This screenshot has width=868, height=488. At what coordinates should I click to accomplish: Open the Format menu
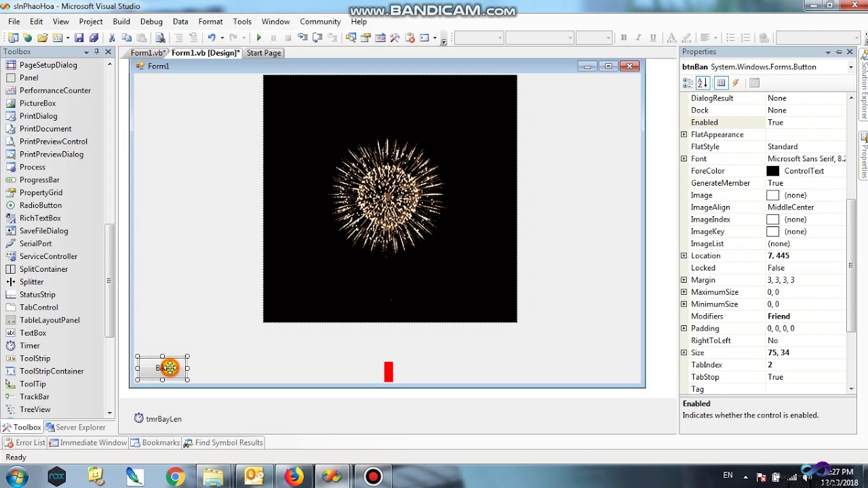click(210, 22)
